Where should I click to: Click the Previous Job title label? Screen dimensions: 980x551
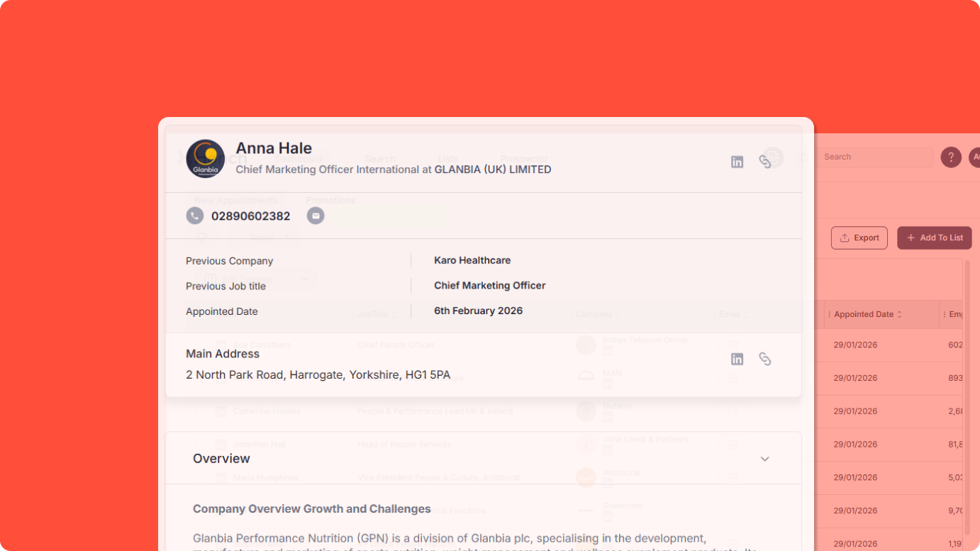(225, 286)
